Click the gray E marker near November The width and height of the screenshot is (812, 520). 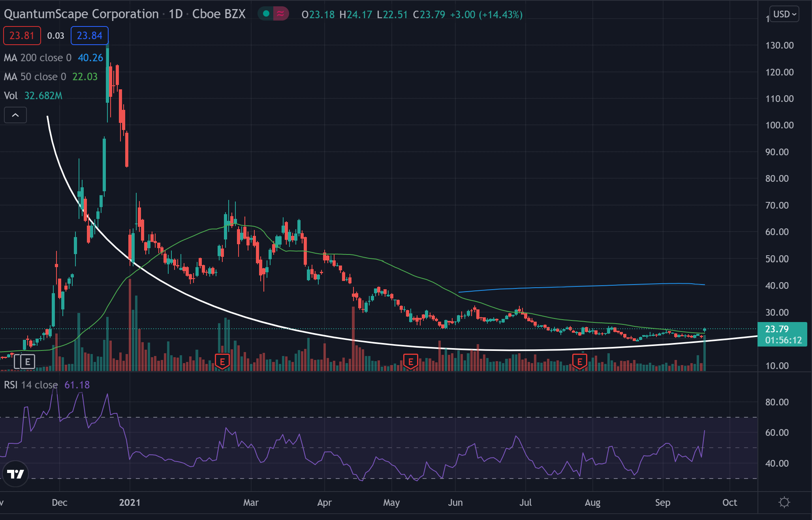(x=27, y=362)
